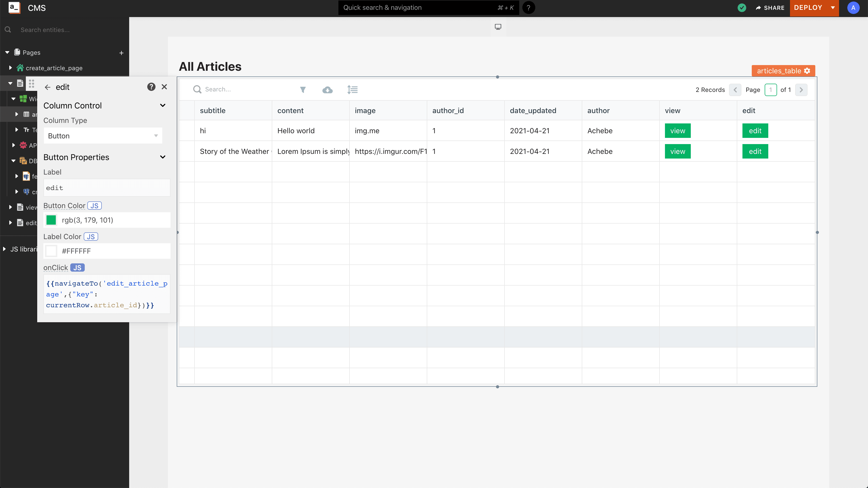868x488 pixels.
Task: Expand the JS libraries section
Action: [4, 249]
